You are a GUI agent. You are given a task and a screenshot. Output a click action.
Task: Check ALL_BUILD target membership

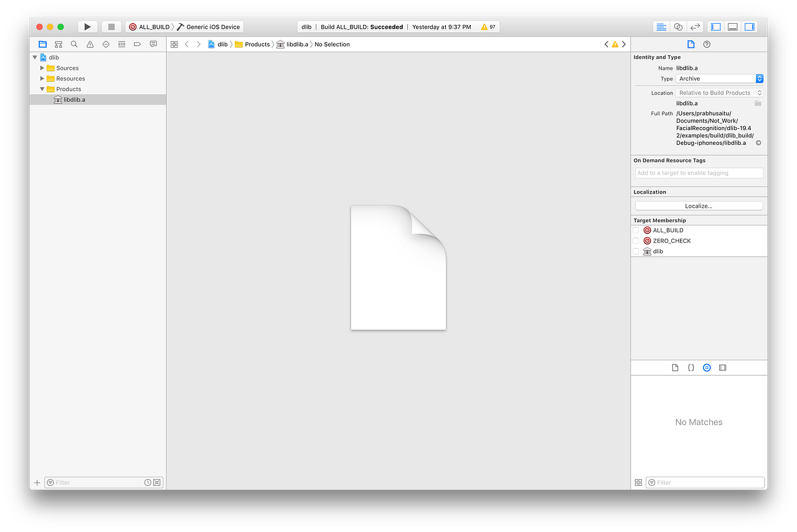coord(636,230)
